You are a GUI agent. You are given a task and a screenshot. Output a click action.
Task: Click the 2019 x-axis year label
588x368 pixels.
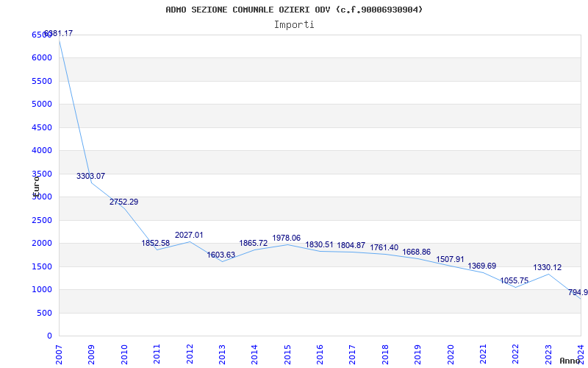click(417, 354)
